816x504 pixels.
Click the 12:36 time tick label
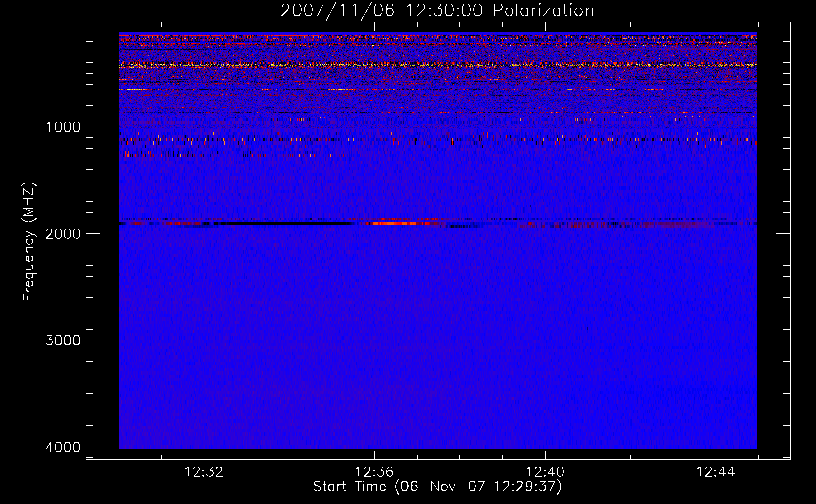(x=374, y=472)
